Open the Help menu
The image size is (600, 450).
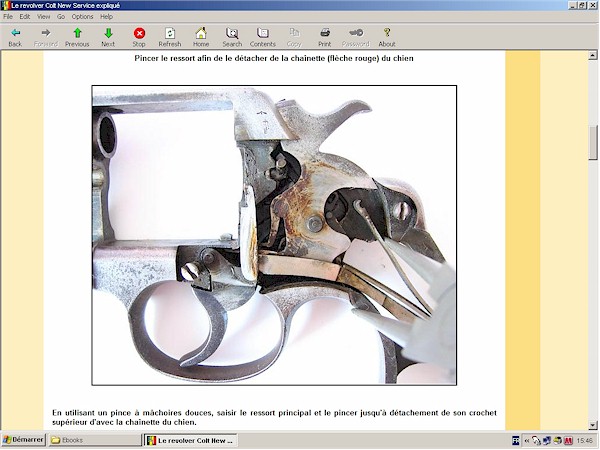(106, 17)
